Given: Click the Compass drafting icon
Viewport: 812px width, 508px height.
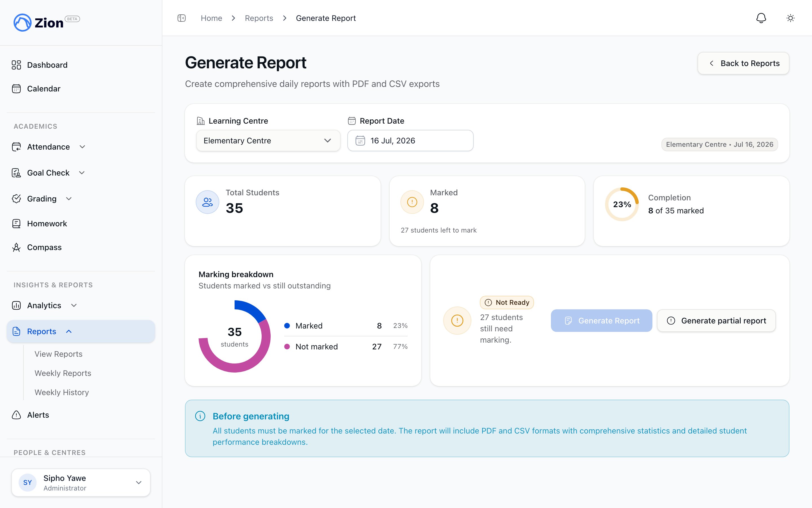Looking at the screenshot, I should point(16,247).
